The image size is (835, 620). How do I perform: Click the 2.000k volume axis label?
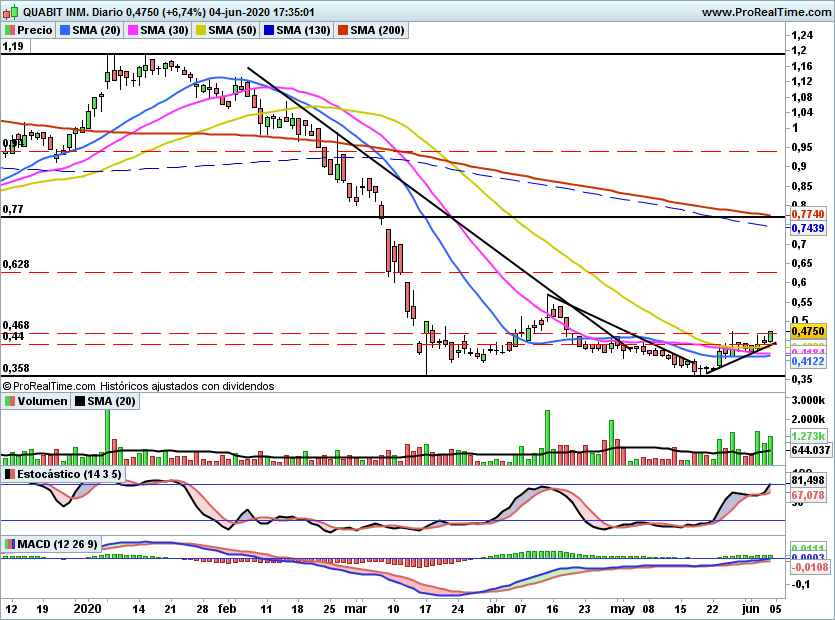(x=808, y=419)
